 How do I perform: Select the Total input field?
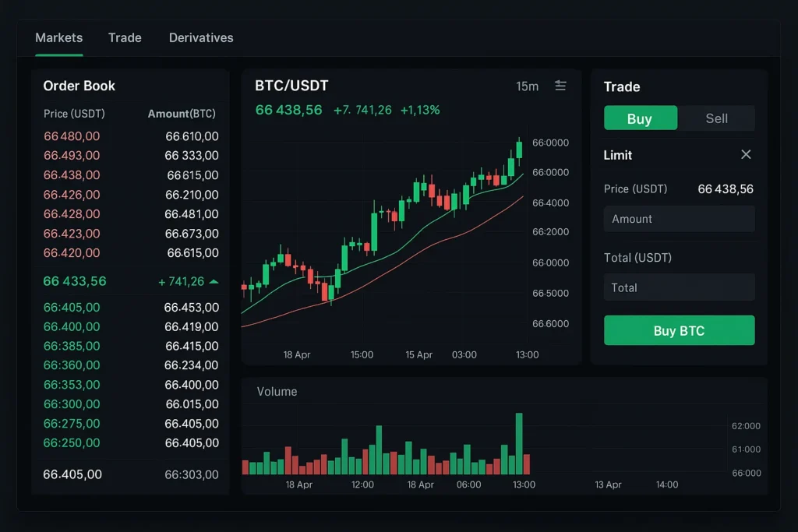(679, 287)
